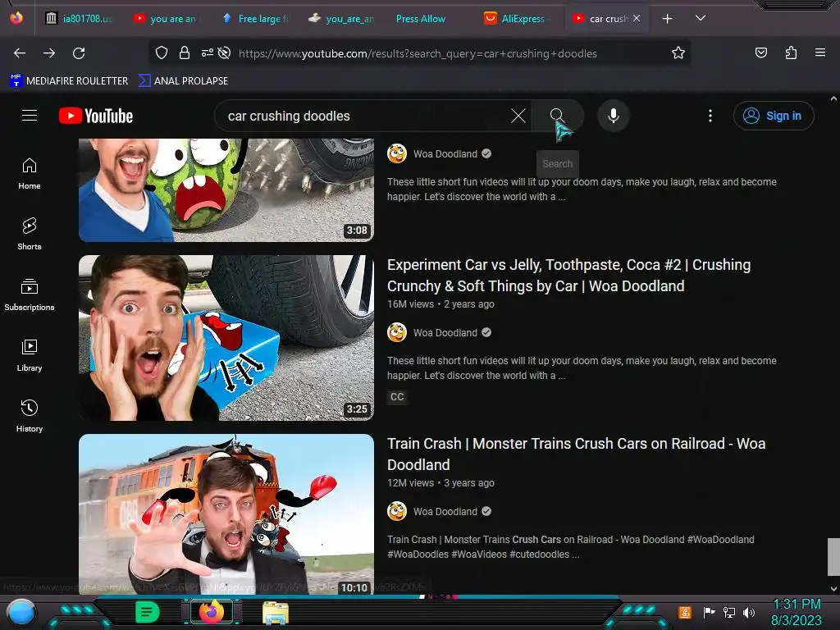Open a new browser tab with the plus icon

[668, 19]
